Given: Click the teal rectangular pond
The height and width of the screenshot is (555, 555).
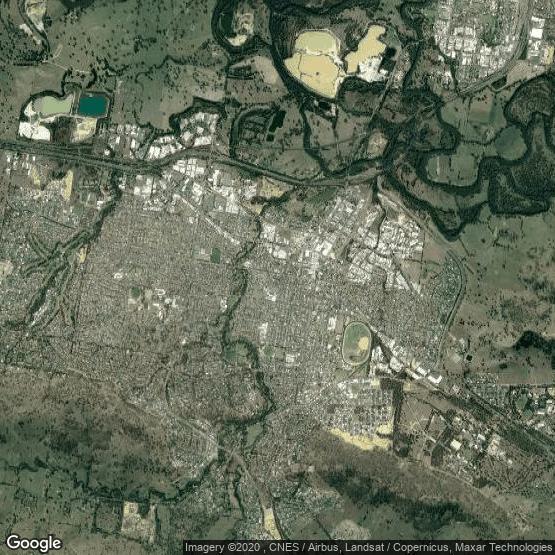Looking at the screenshot, I should [92, 105].
